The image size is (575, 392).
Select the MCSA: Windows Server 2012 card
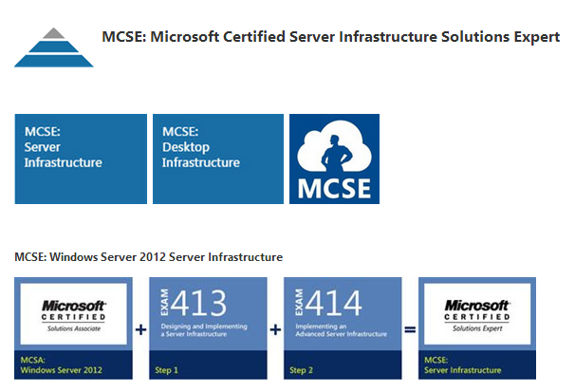73,328
